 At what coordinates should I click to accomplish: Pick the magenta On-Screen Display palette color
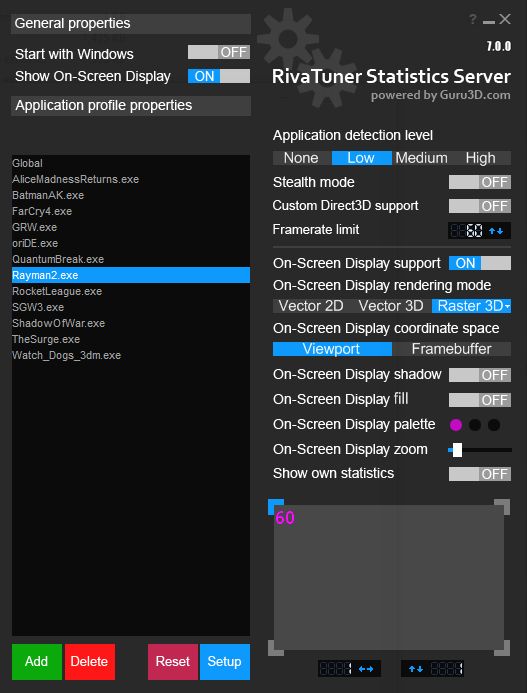456,425
